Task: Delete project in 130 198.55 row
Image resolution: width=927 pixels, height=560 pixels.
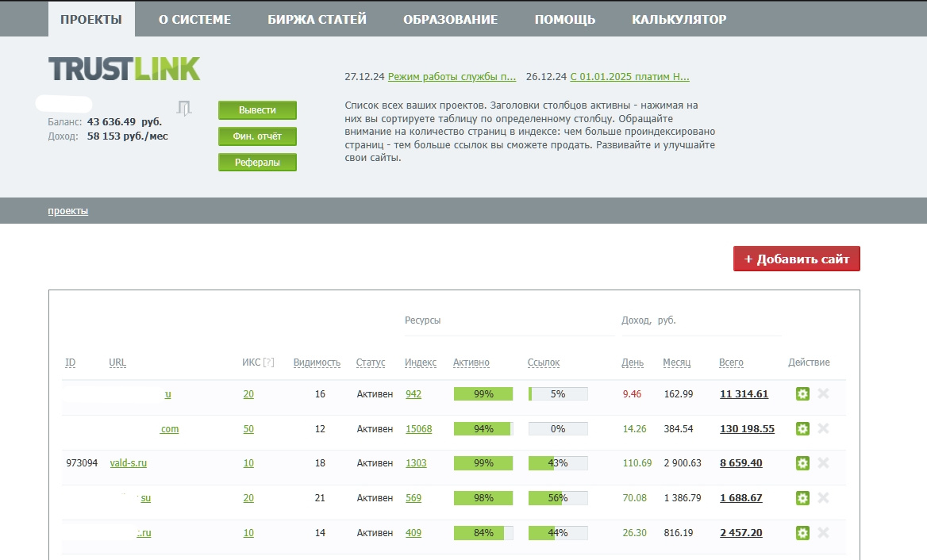Action: [823, 428]
